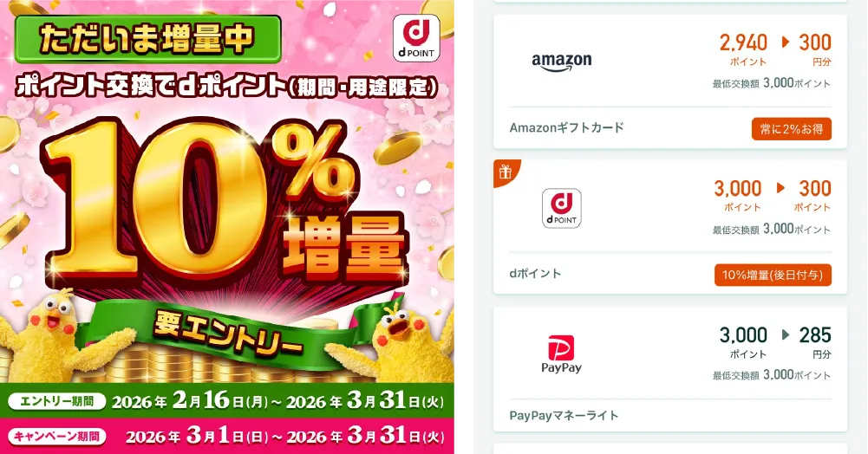Click the d POINT logo in the exchange list
This screenshot has height=454, width=868.
pyautogui.click(x=561, y=208)
